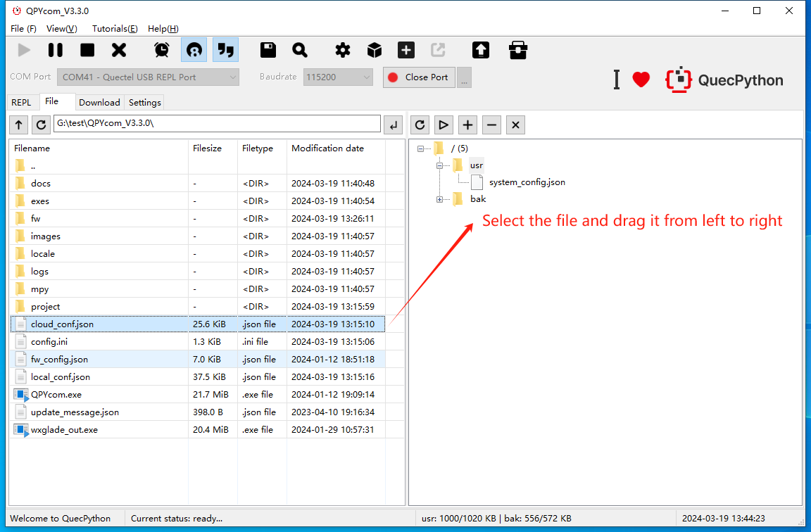Image resolution: width=811 pixels, height=532 pixels.
Task: Open the Baudrate dropdown
Action: pyautogui.click(x=338, y=77)
